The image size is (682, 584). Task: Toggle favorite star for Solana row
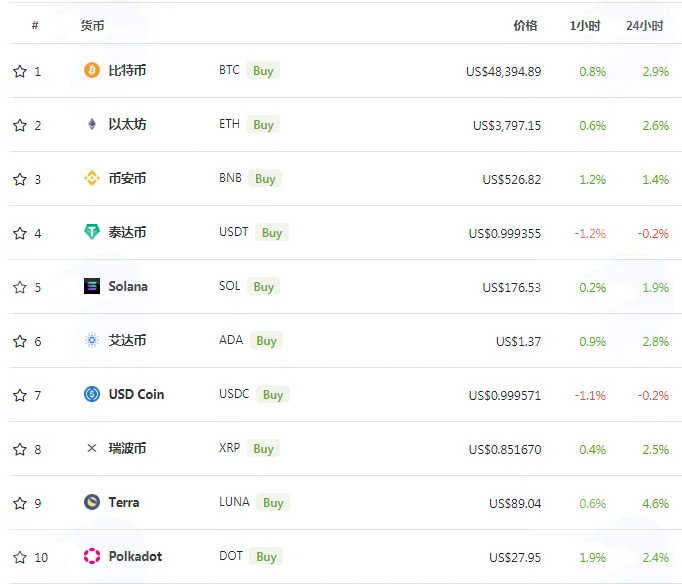pos(20,287)
